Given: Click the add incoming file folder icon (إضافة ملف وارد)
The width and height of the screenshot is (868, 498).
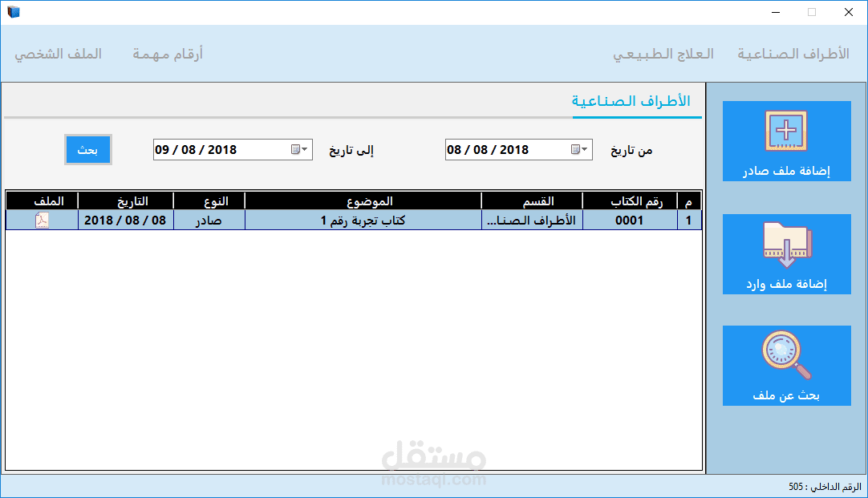Looking at the screenshot, I should pyautogui.click(x=787, y=245).
